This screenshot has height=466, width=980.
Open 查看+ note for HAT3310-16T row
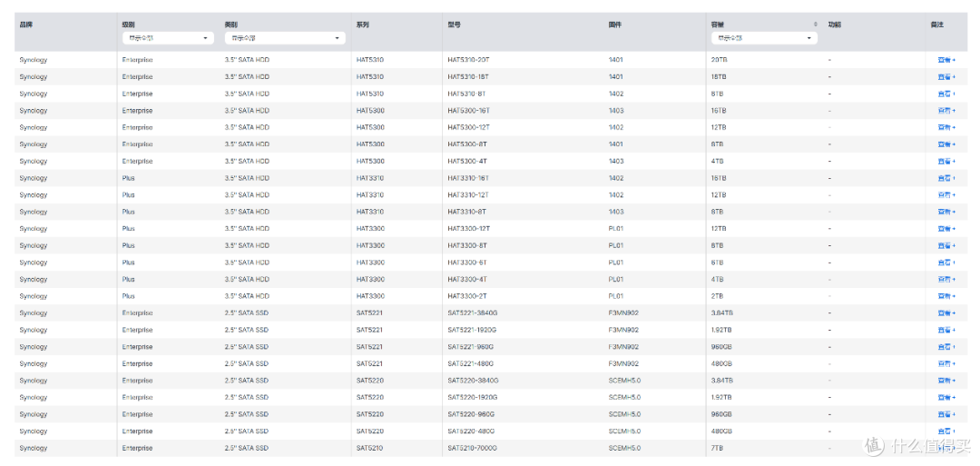click(x=946, y=178)
